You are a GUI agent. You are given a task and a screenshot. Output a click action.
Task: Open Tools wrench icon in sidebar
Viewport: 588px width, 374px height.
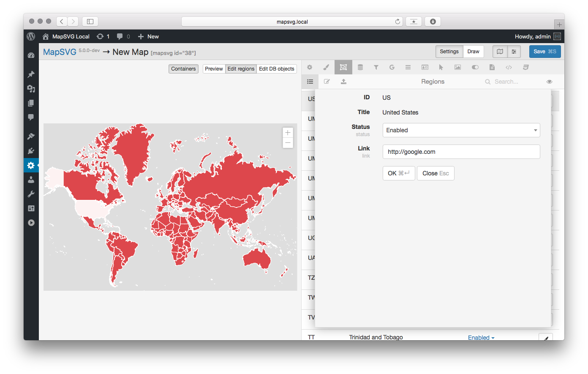click(x=31, y=194)
